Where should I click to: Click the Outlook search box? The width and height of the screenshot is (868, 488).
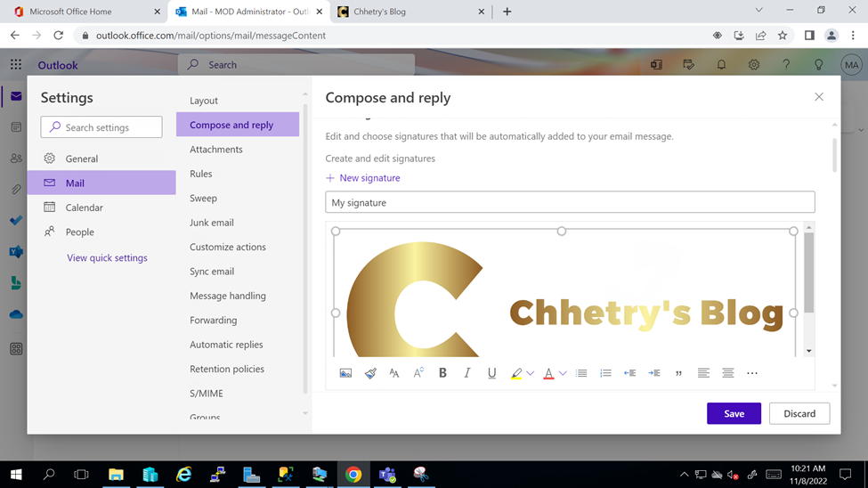[296, 65]
